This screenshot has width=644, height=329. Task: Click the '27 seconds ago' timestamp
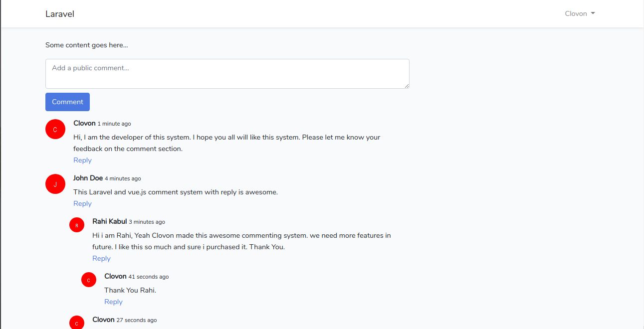coord(137,320)
